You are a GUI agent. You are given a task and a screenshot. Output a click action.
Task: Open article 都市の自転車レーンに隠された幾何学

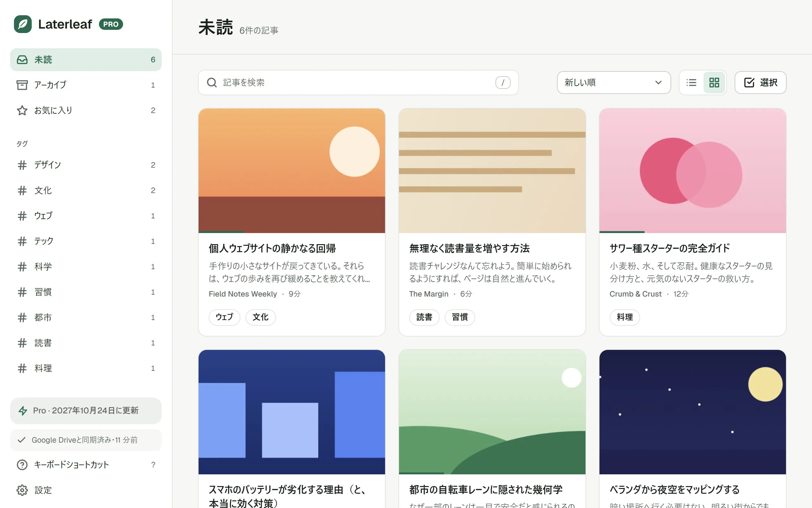pyautogui.click(x=486, y=490)
